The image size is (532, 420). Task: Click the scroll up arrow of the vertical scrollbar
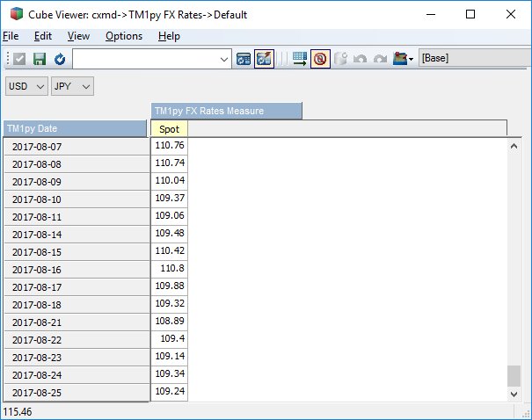(x=514, y=146)
